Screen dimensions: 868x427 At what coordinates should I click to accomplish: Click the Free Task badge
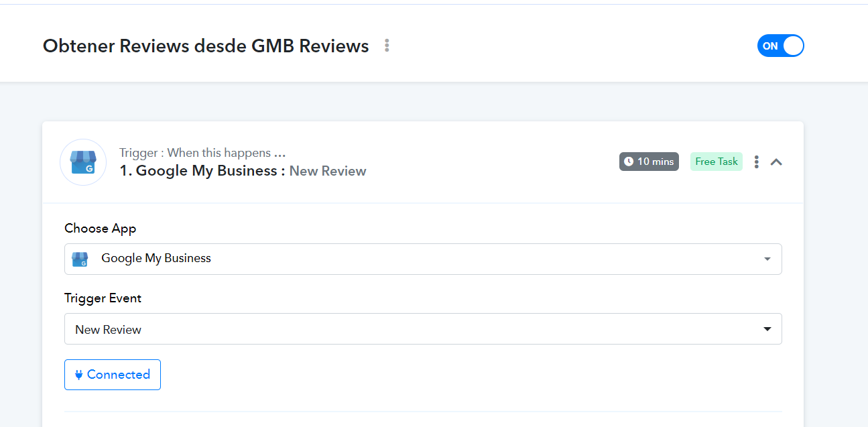(717, 162)
